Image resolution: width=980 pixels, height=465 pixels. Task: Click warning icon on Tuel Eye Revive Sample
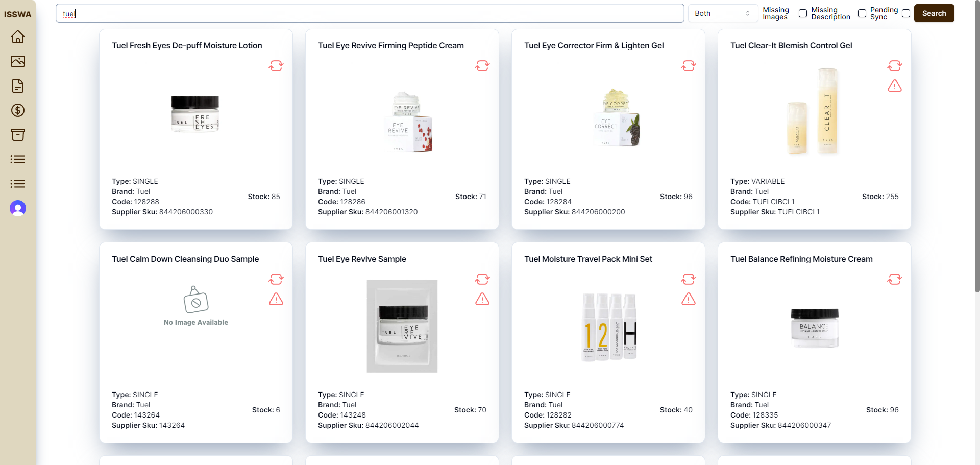click(482, 299)
